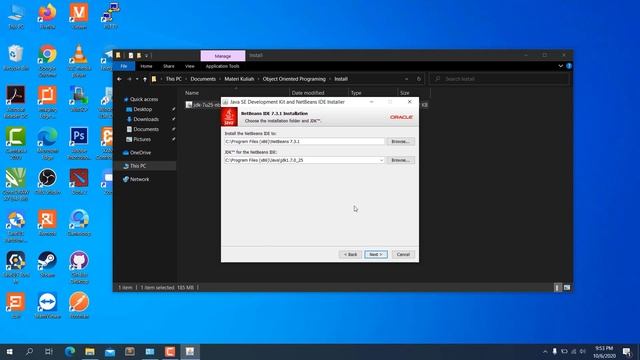Open the File tab in File Explorer
This screenshot has height=360, width=640.
124,66
